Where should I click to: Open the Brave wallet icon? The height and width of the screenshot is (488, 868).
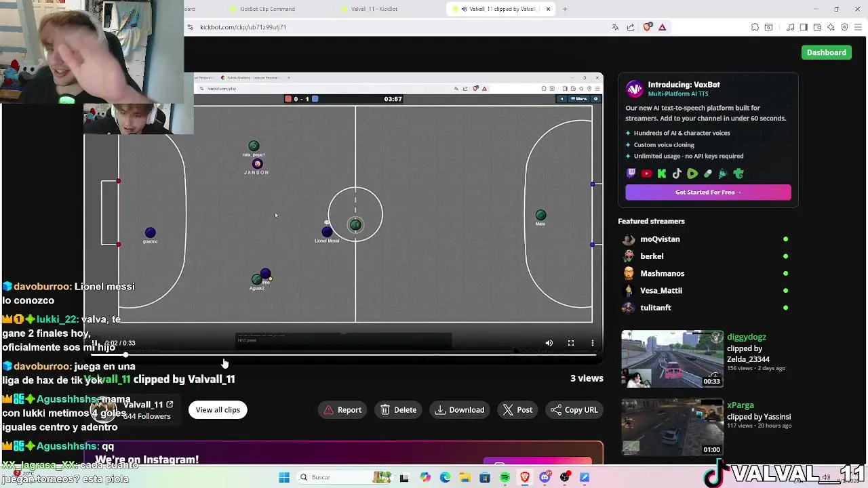[817, 27]
